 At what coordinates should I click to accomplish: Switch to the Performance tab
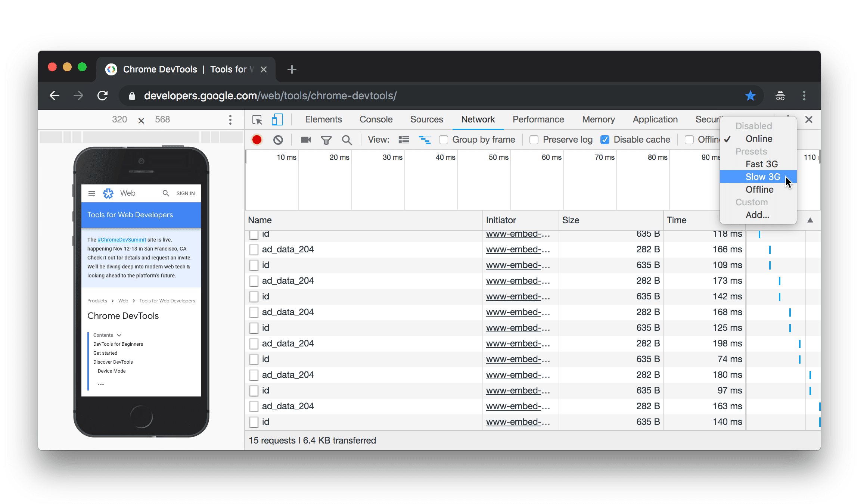(x=538, y=119)
